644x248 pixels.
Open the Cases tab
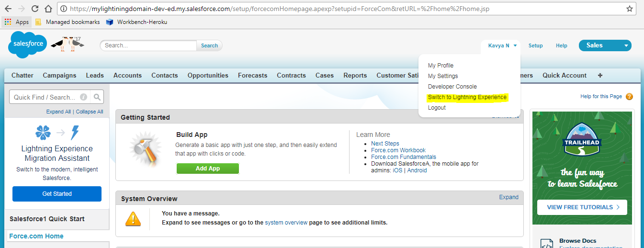[325, 75]
